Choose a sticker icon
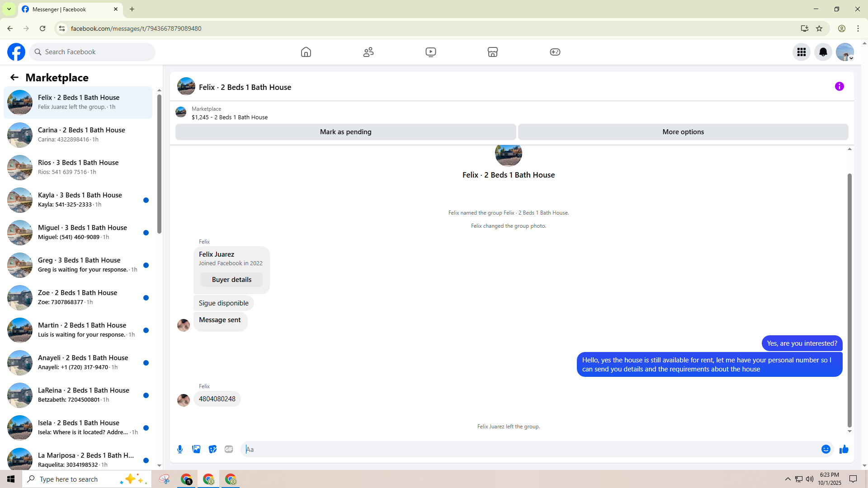Image resolution: width=868 pixels, height=488 pixels. tap(212, 449)
